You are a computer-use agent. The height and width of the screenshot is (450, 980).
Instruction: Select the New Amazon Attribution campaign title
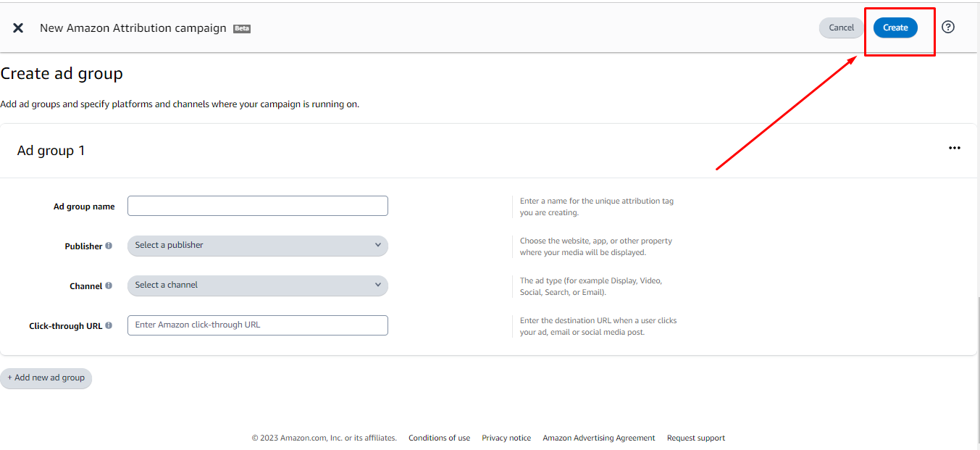pyautogui.click(x=133, y=28)
